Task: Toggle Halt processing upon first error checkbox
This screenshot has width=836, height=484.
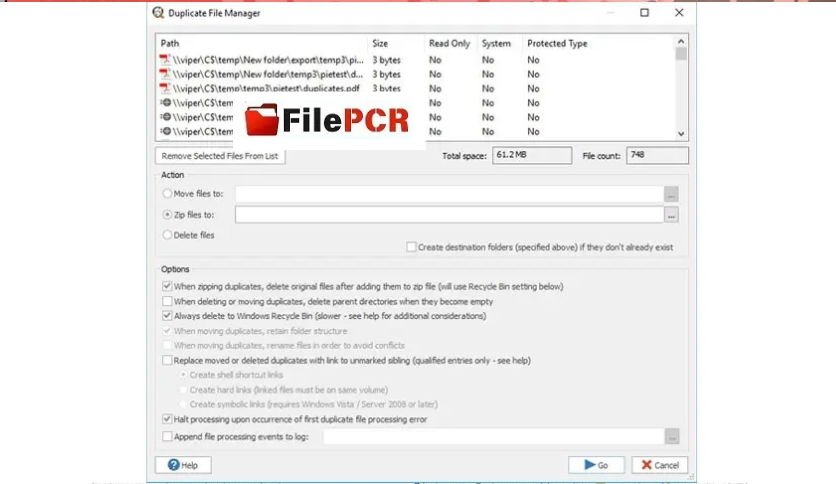Action: pyautogui.click(x=167, y=419)
